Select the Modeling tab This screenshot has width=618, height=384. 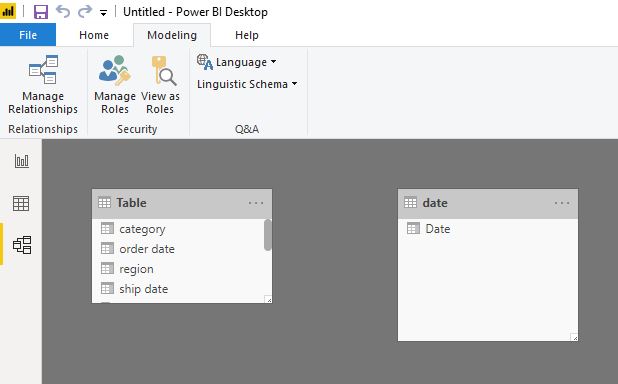click(172, 35)
